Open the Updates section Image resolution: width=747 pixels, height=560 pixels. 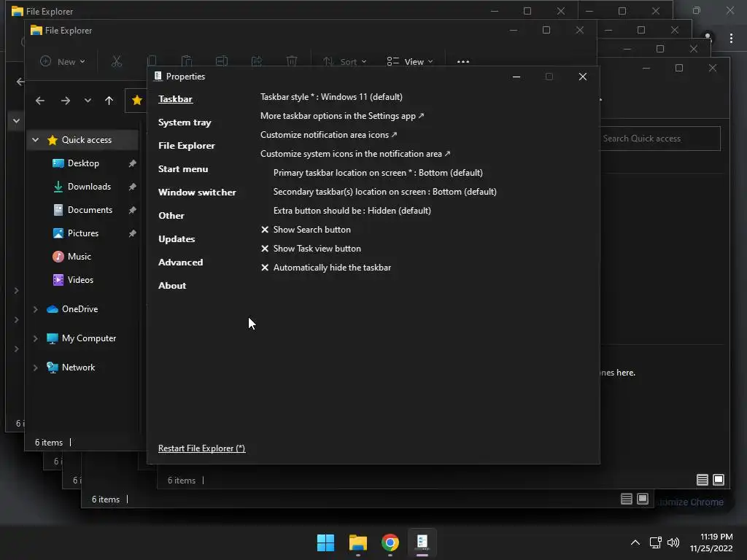[177, 239]
